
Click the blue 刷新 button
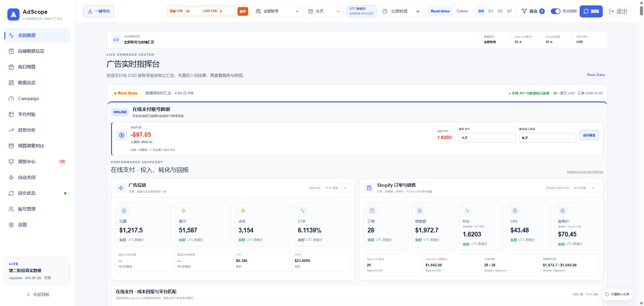591,11
